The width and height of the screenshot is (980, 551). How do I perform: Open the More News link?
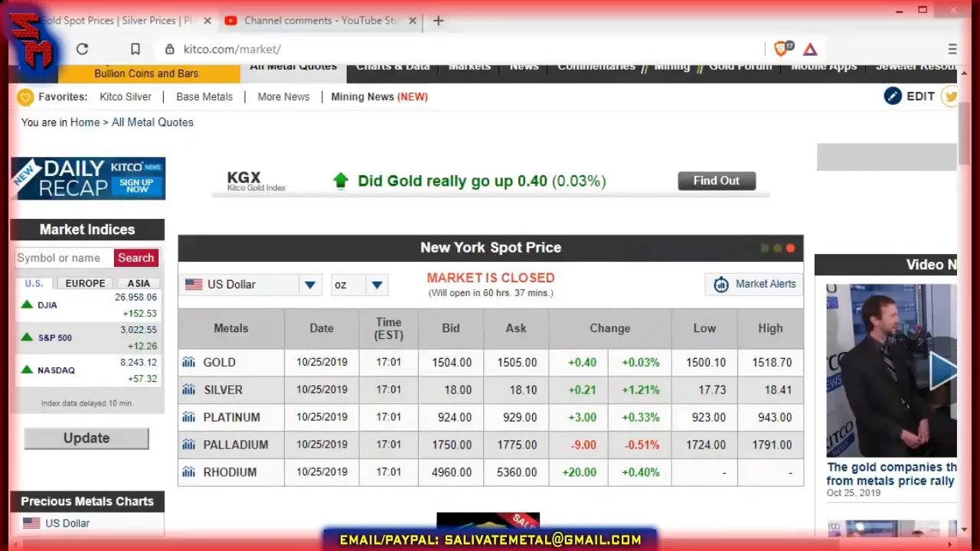coord(283,96)
